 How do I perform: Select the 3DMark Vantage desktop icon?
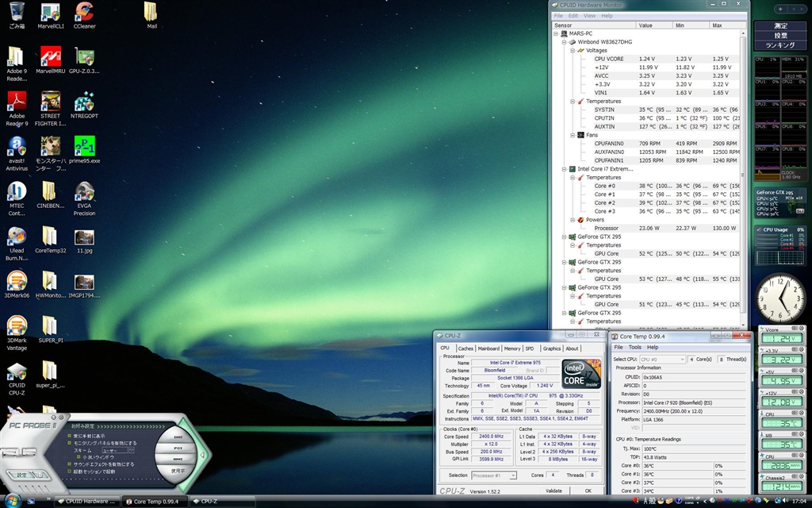(x=17, y=325)
